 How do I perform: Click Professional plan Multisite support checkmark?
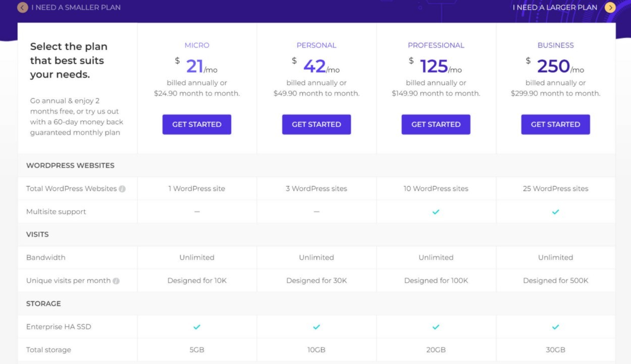(x=436, y=212)
